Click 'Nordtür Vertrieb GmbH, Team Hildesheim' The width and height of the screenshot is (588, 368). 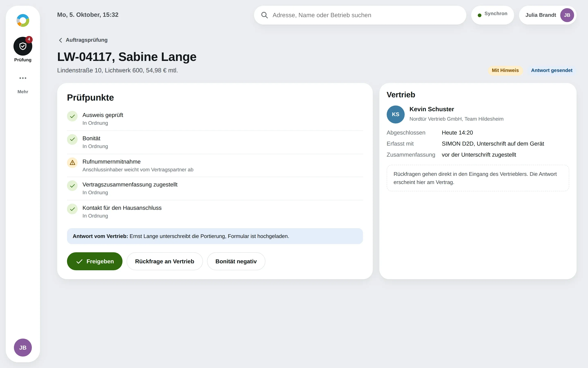tap(456, 119)
